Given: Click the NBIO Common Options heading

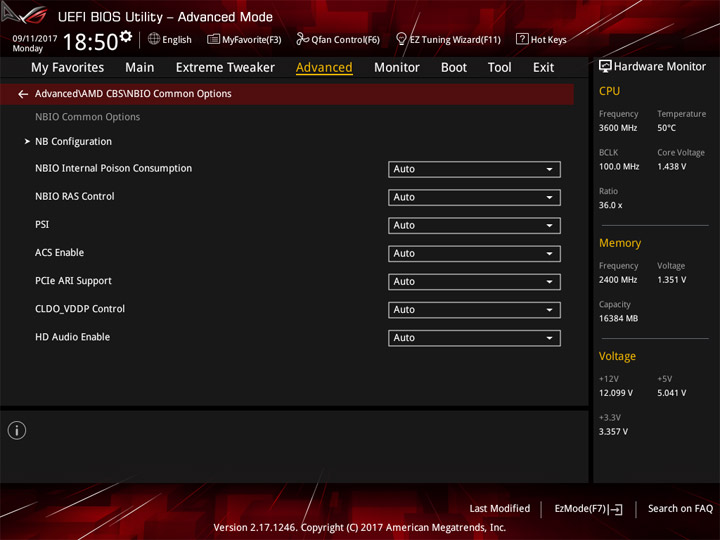Looking at the screenshot, I should click(x=88, y=117).
